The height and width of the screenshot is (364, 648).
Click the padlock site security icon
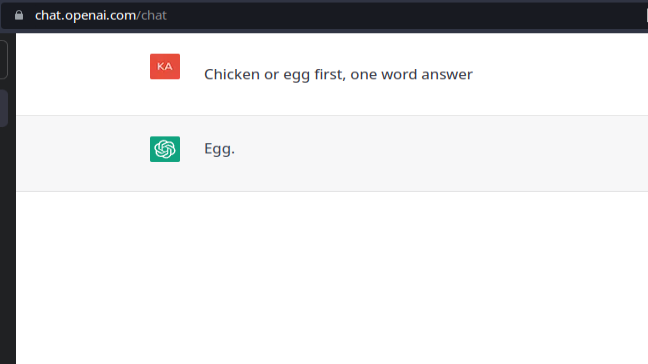(19, 16)
